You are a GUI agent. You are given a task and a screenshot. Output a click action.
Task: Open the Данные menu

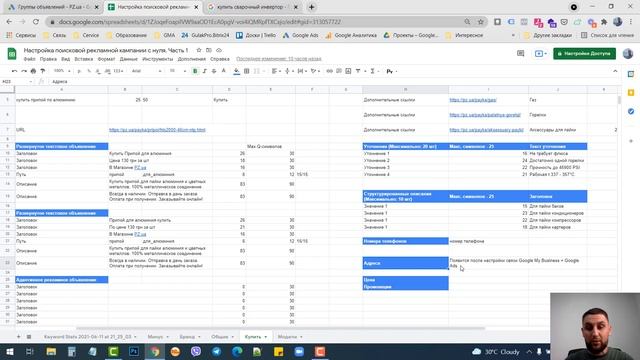point(129,59)
